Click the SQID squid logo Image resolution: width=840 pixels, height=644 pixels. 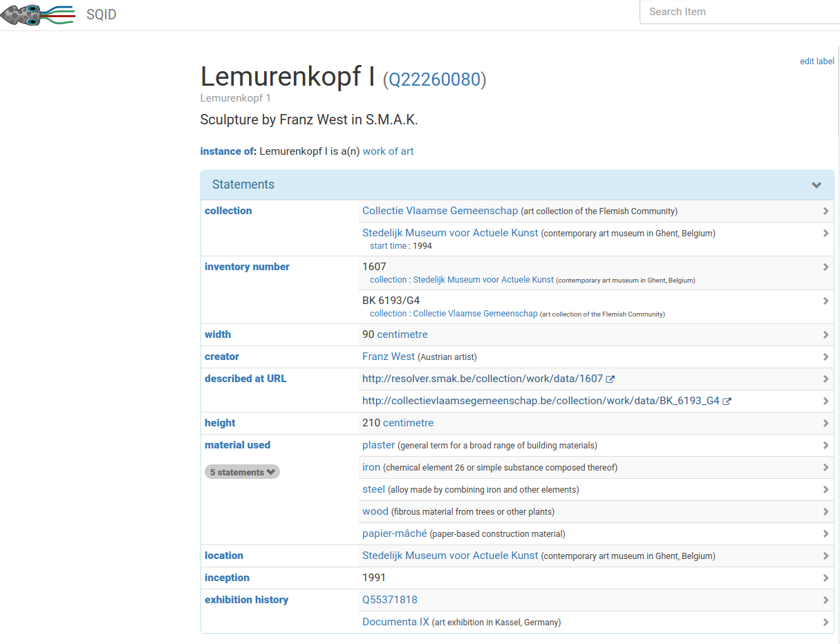(x=37, y=15)
